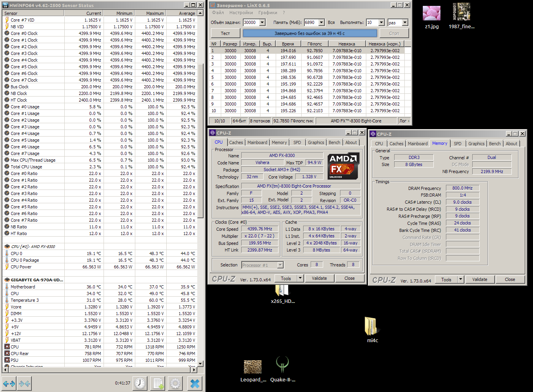
Task: Open HWiNFO sensor settings via the gear icon
Action: [x=175, y=383]
